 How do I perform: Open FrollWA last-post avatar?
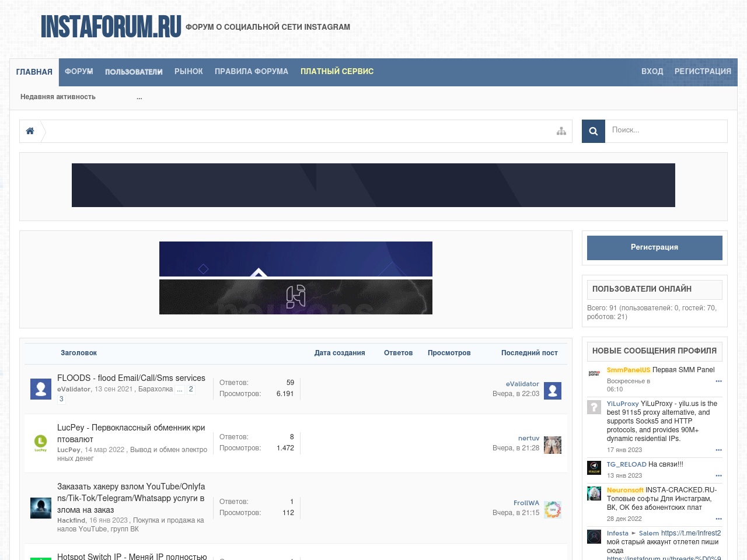[553, 510]
